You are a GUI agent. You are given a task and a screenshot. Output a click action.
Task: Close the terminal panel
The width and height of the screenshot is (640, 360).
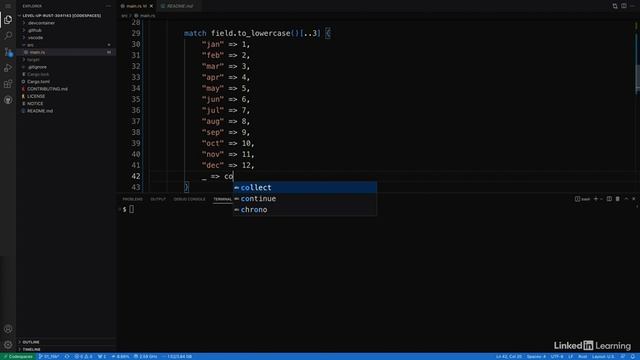(x=634, y=199)
